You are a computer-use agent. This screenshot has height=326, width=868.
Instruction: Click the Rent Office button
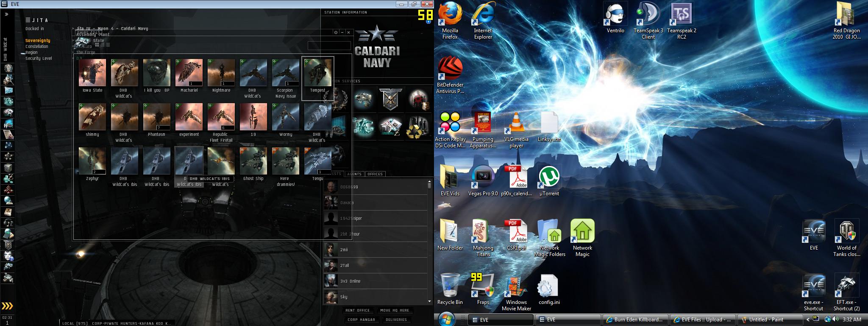[358, 310]
